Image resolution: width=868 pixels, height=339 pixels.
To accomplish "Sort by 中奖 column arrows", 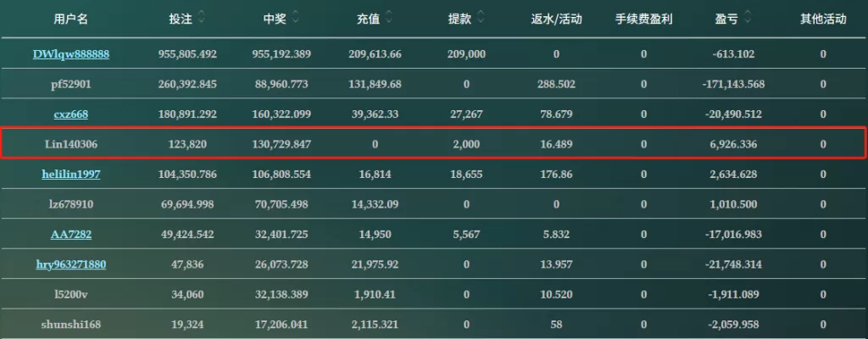I will 294,17.
